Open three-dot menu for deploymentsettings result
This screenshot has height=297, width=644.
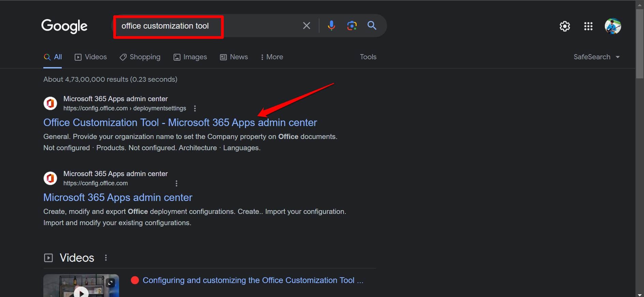(195, 108)
